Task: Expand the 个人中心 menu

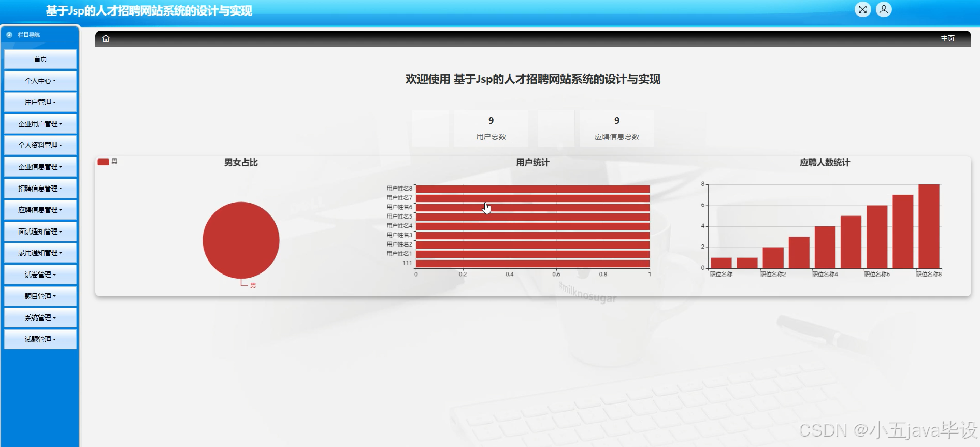Action: (40, 81)
